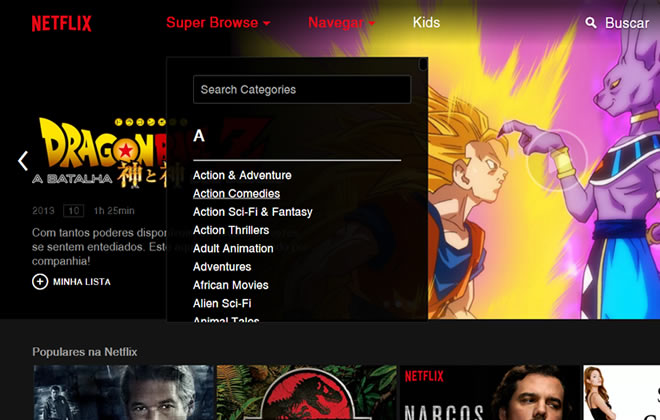Open Adventures category
The image size is (660, 420).
coord(222,267)
